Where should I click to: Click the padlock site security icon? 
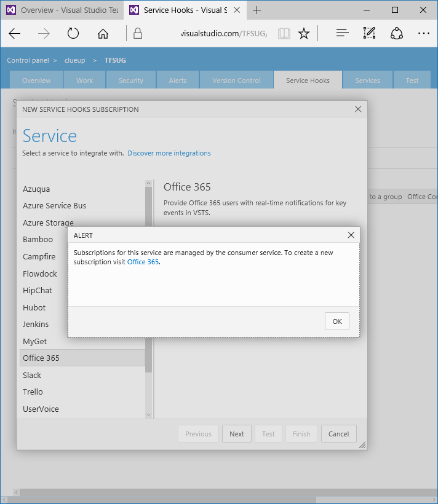click(138, 33)
